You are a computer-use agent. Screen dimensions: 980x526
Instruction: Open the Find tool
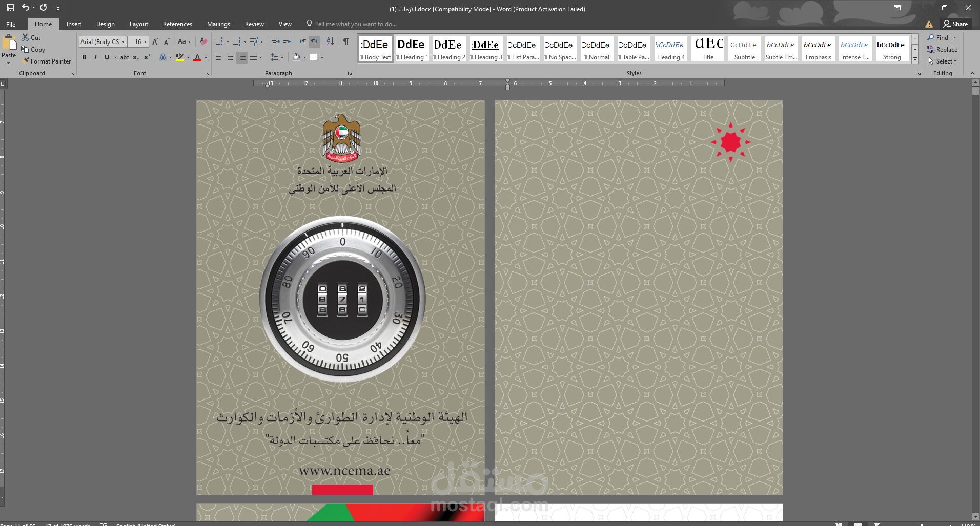coord(938,37)
